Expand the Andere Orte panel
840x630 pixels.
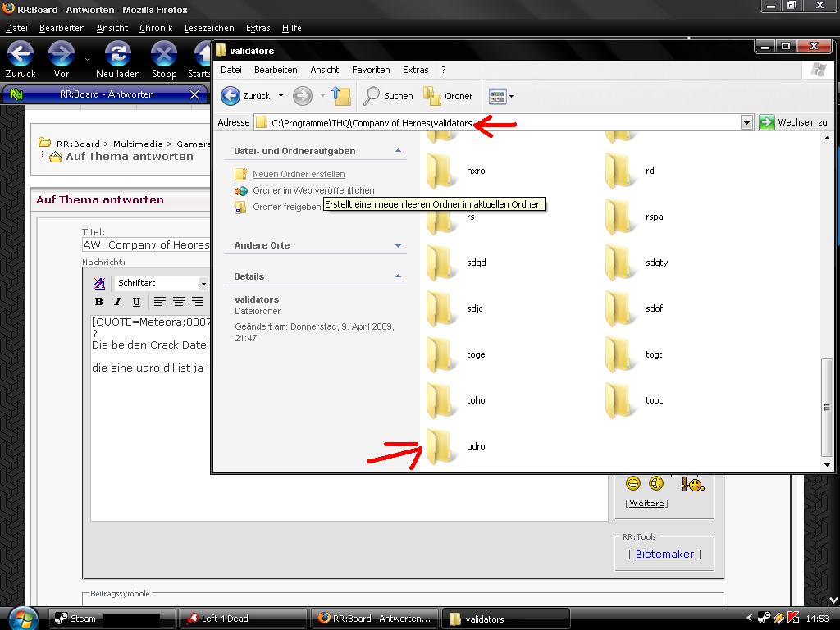pyautogui.click(x=398, y=246)
